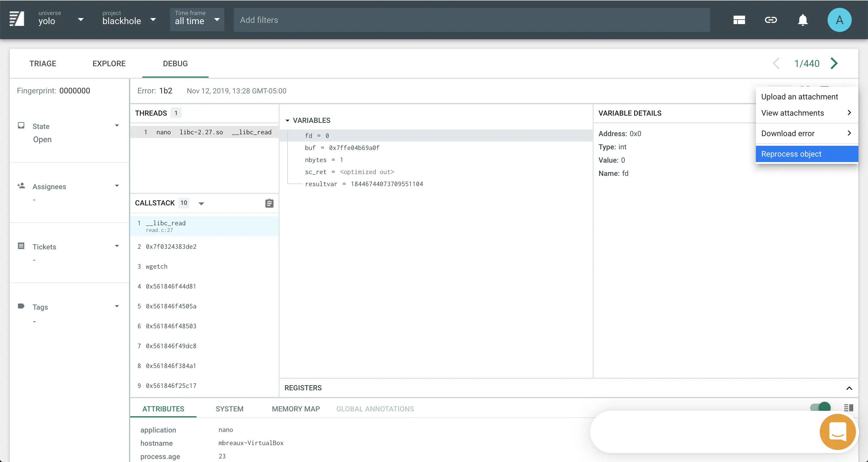868x462 pixels.
Task: Click the share link icon
Action: (771, 20)
